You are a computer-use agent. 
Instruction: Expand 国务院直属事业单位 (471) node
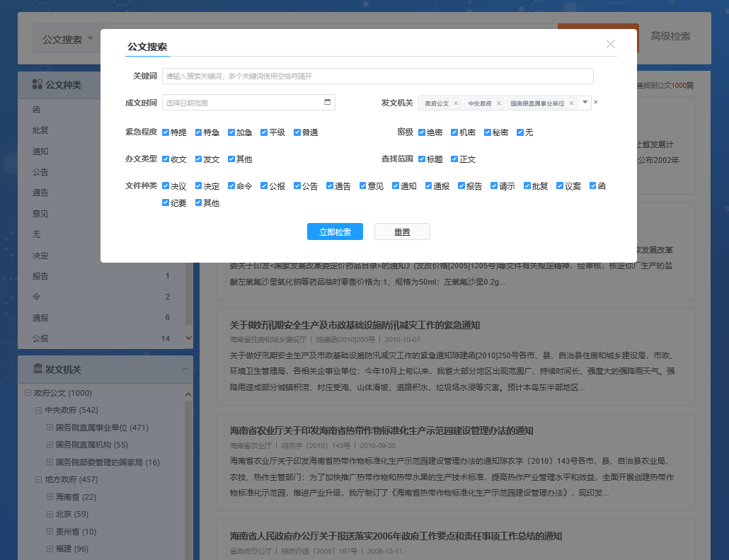(x=50, y=427)
